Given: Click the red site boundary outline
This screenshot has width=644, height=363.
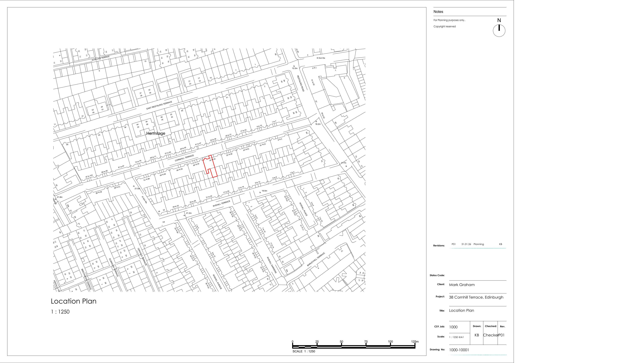Looking at the screenshot, I should [210, 166].
